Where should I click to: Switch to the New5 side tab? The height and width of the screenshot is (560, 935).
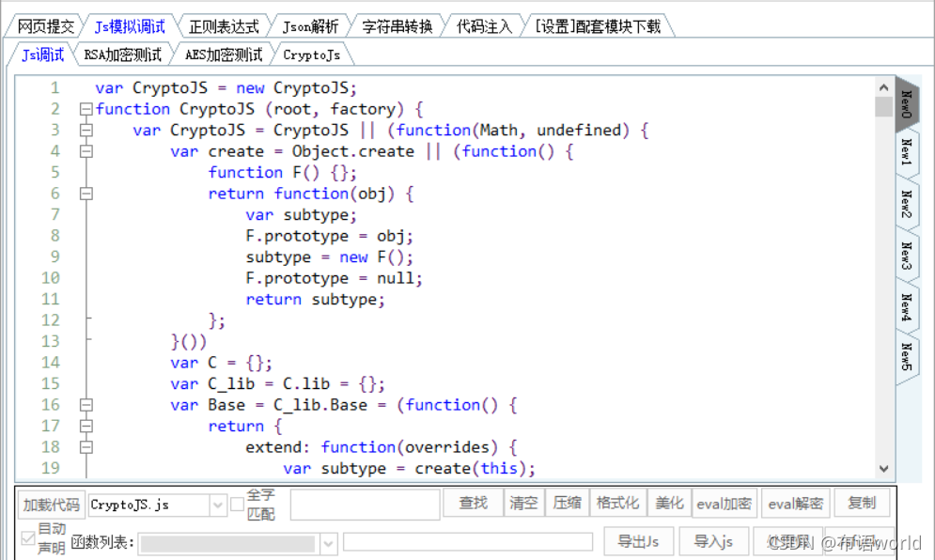point(907,357)
